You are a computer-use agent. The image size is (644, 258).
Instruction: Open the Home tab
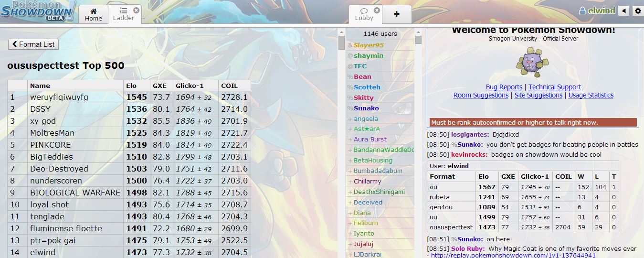[93, 14]
